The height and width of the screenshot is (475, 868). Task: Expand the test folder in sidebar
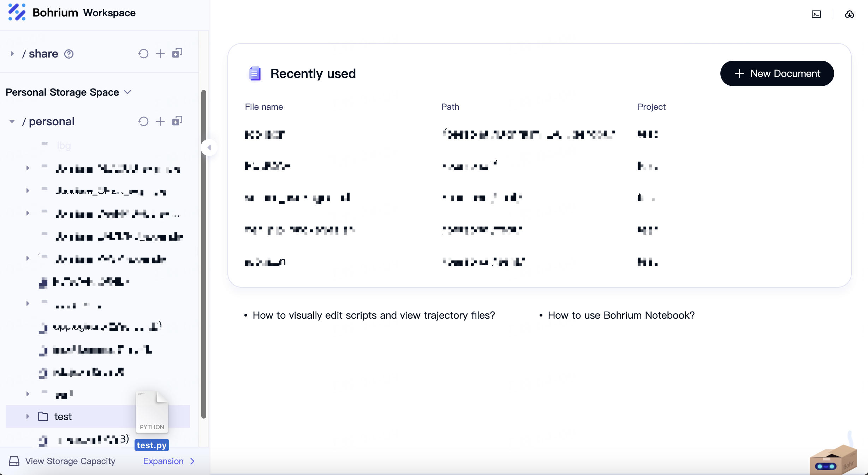coord(28,416)
